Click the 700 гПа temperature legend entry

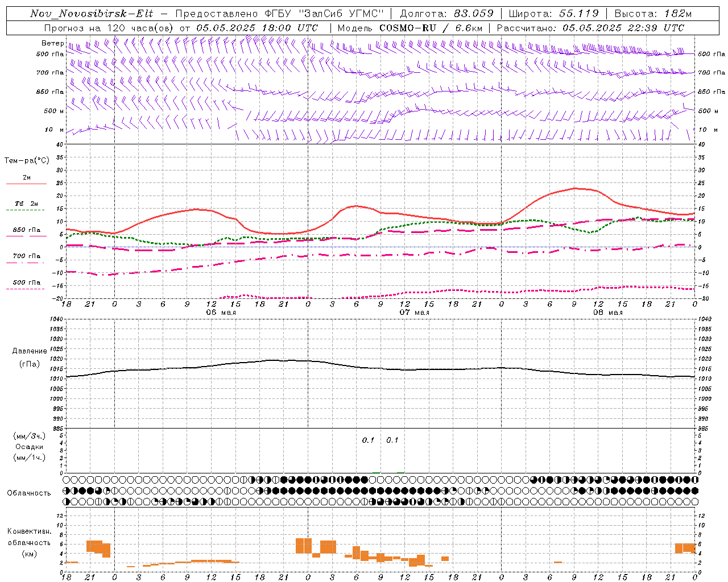pyautogui.click(x=27, y=256)
